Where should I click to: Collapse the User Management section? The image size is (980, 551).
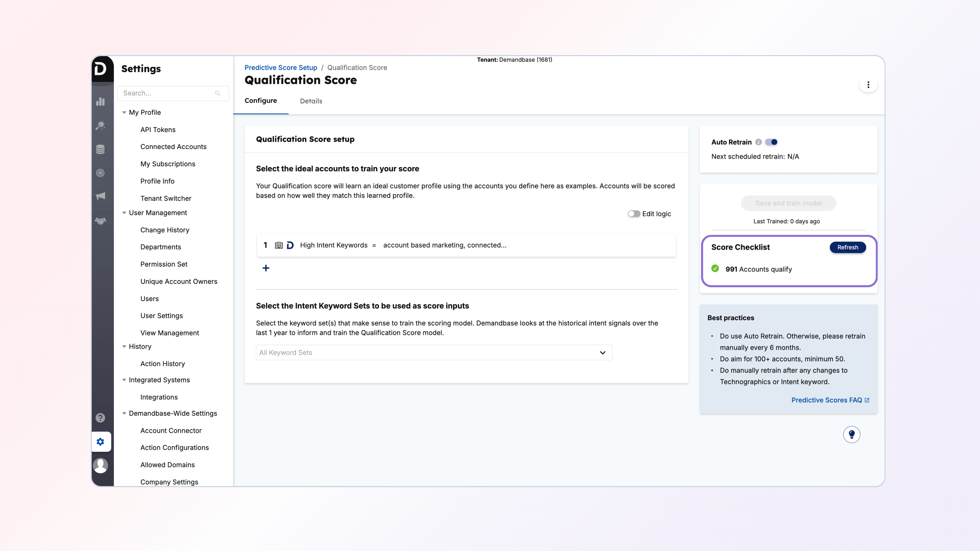124,213
